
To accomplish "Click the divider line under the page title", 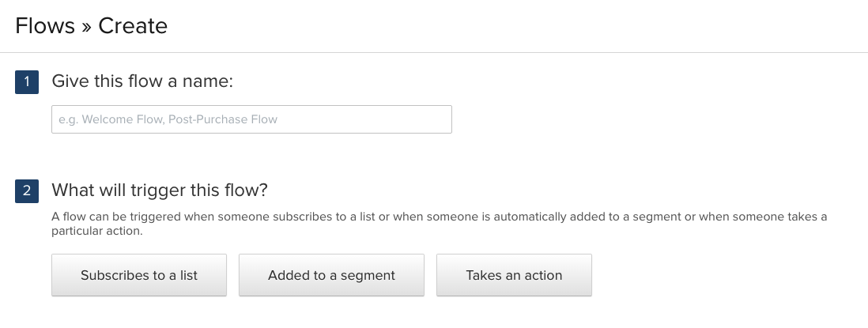I will [x=434, y=53].
